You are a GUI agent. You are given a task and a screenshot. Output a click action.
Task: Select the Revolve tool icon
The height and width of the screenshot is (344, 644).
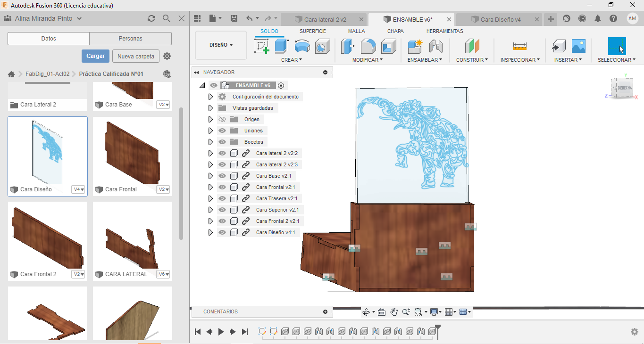pos(302,46)
